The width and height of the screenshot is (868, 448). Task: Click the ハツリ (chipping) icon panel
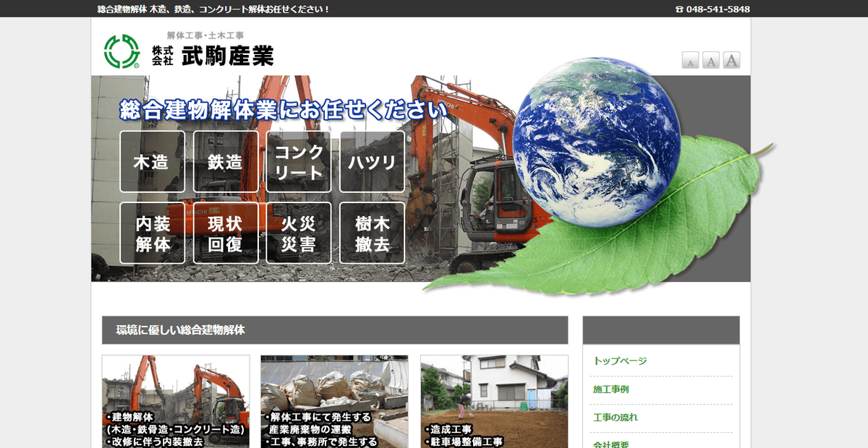(372, 162)
